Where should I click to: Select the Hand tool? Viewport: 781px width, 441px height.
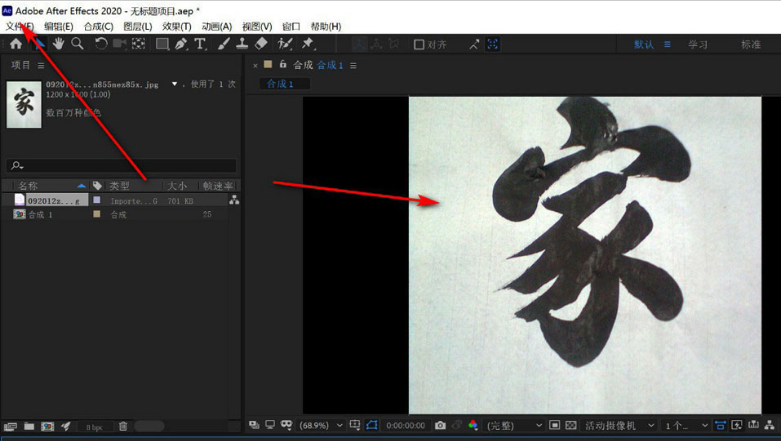[x=59, y=44]
